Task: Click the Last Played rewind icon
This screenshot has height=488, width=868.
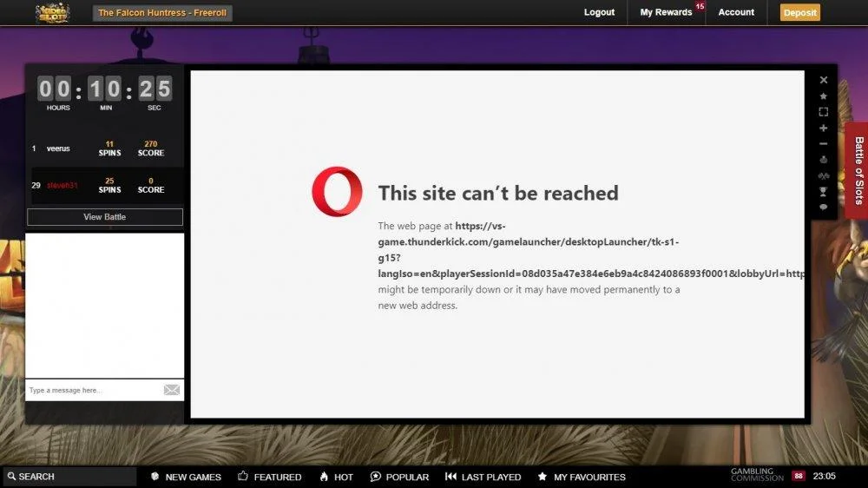Action: click(450, 477)
